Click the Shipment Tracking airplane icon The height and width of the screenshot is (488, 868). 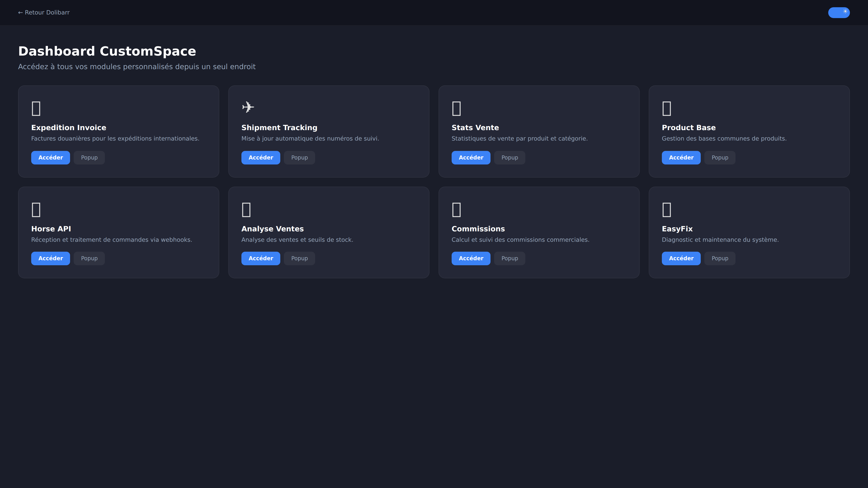coord(248,107)
